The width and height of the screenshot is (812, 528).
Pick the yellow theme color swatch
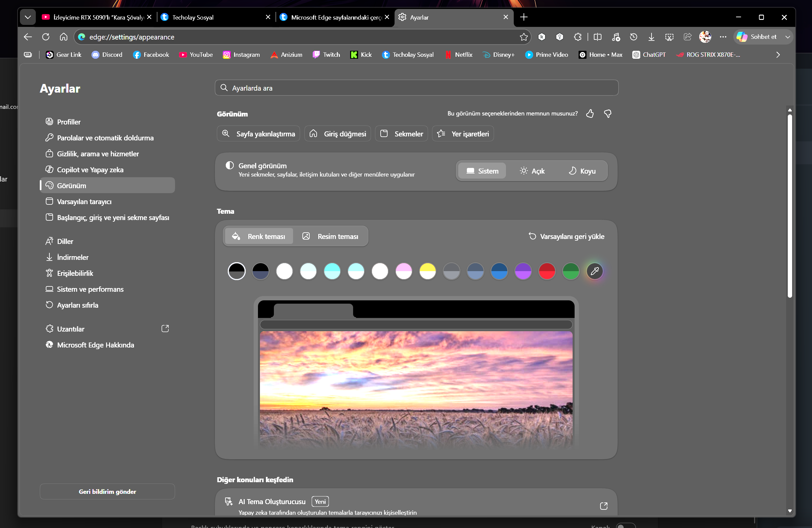pos(427,271)
